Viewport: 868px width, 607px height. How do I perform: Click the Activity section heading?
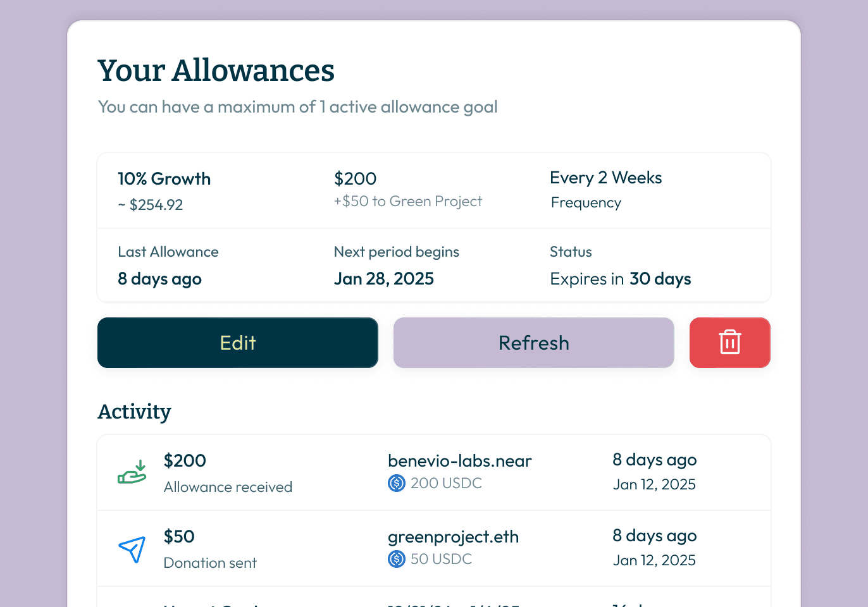(x=134, y=412)
